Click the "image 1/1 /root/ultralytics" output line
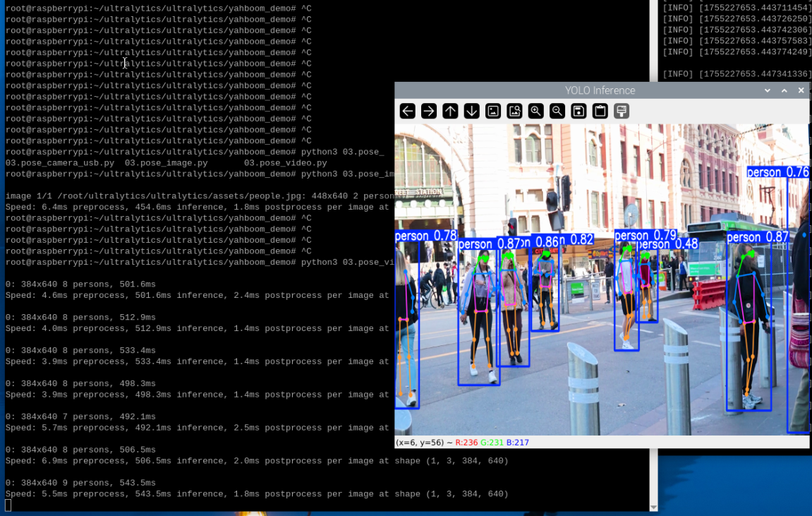The width and height of the screenshot is (812, 516). coord(200,196)
